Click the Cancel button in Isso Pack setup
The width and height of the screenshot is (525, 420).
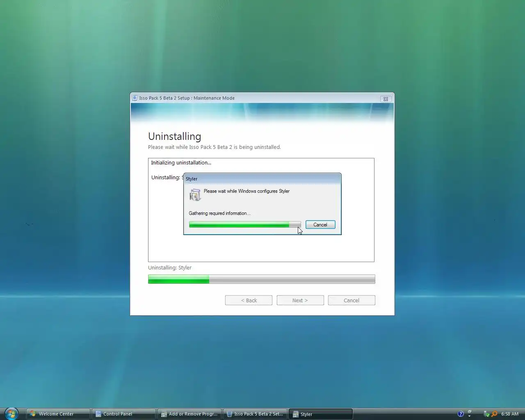[352, 300]
